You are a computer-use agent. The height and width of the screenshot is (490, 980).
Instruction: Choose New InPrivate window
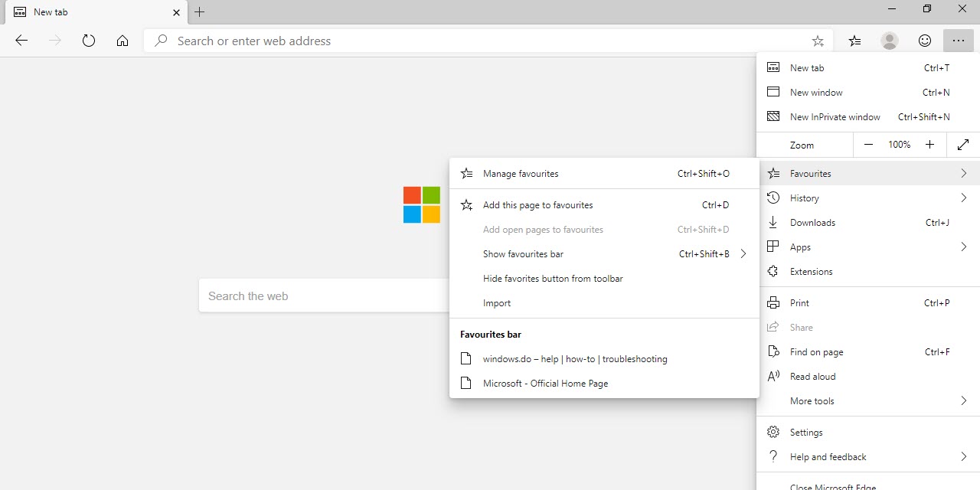(x=835, y=117)
